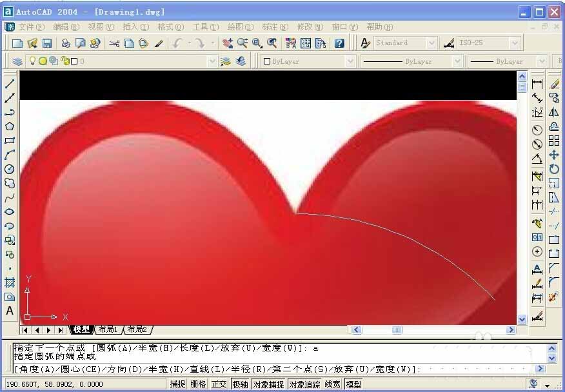Expand the ByLayer color dropdown

350,61
